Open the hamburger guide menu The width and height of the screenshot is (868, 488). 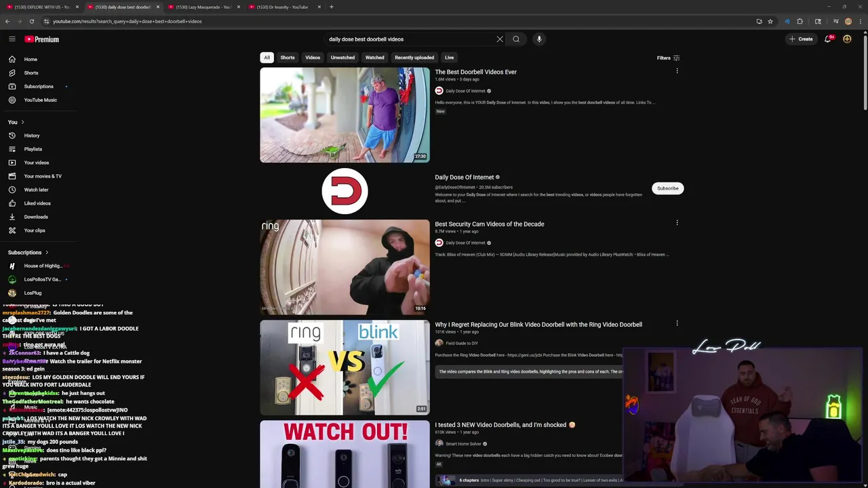coord(12,39)
